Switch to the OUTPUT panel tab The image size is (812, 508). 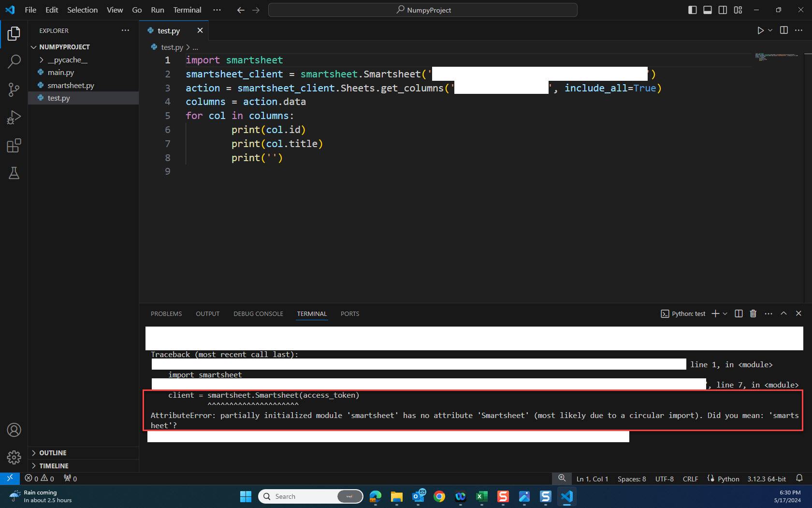point(208,314)
